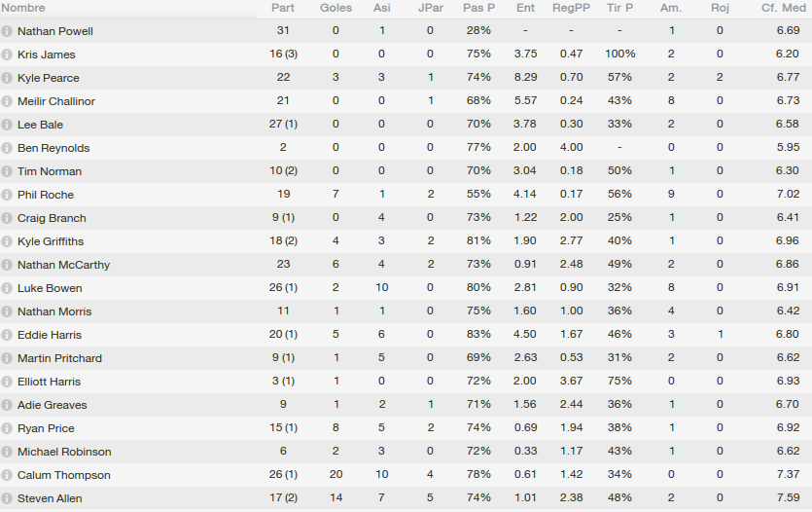This screenshot has height=512, width=812.
Task: Click Steven Allen's info icon
Action: coord(7,498)
